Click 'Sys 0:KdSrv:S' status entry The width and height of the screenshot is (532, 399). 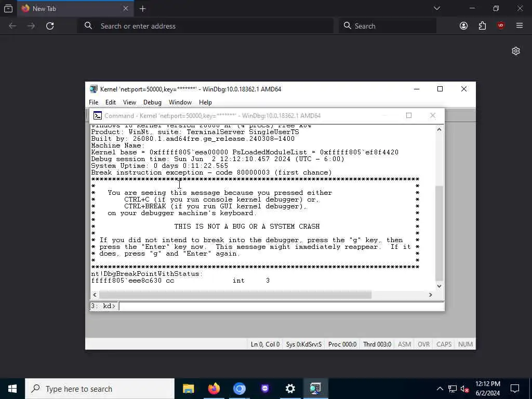tap(303, 344)
